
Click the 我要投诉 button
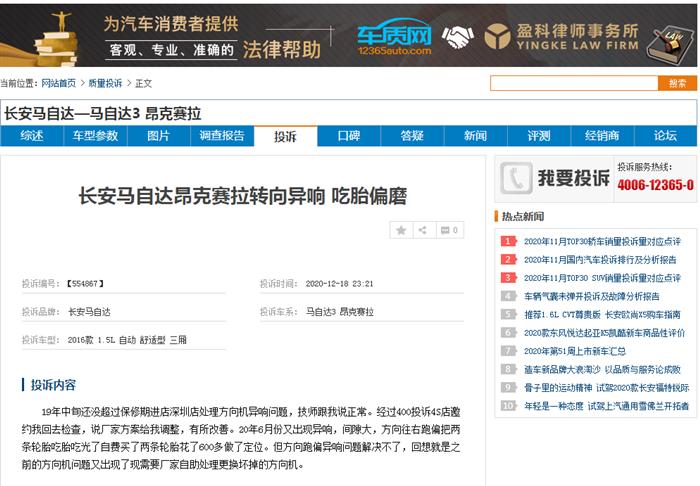[x=555, y=179]
